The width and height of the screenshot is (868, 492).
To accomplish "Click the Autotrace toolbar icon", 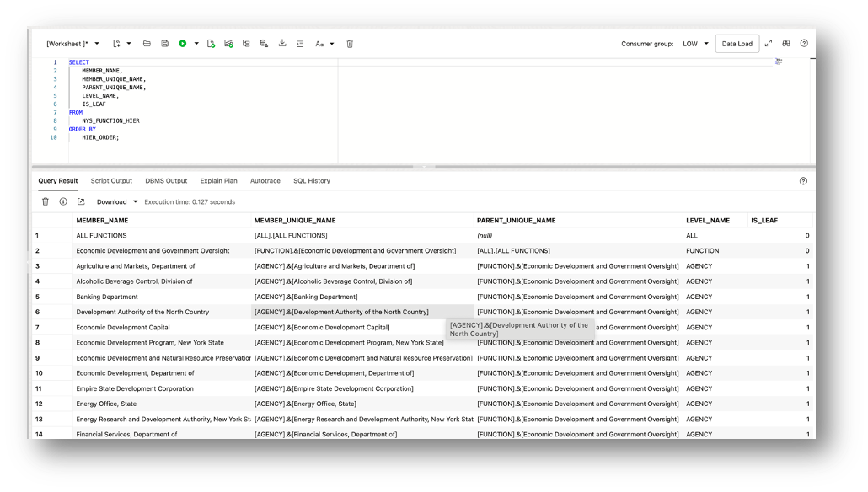I will (246, 44).
